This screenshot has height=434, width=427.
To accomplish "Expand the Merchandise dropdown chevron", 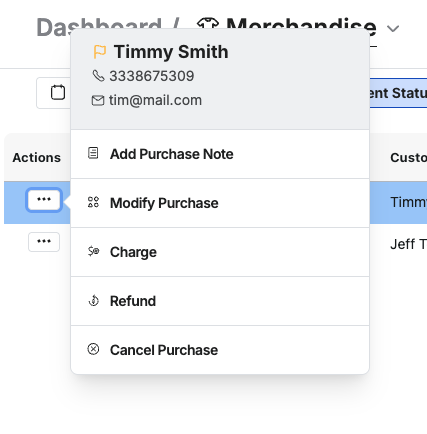I will tap(393, 29).
